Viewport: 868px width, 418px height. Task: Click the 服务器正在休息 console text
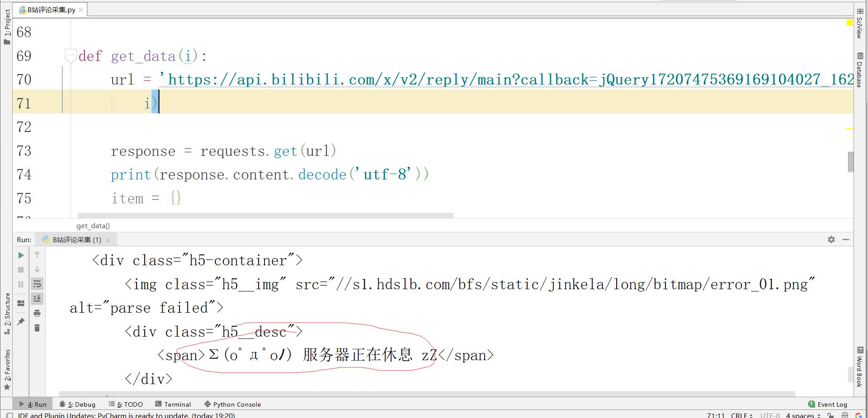tap(357, 355)
